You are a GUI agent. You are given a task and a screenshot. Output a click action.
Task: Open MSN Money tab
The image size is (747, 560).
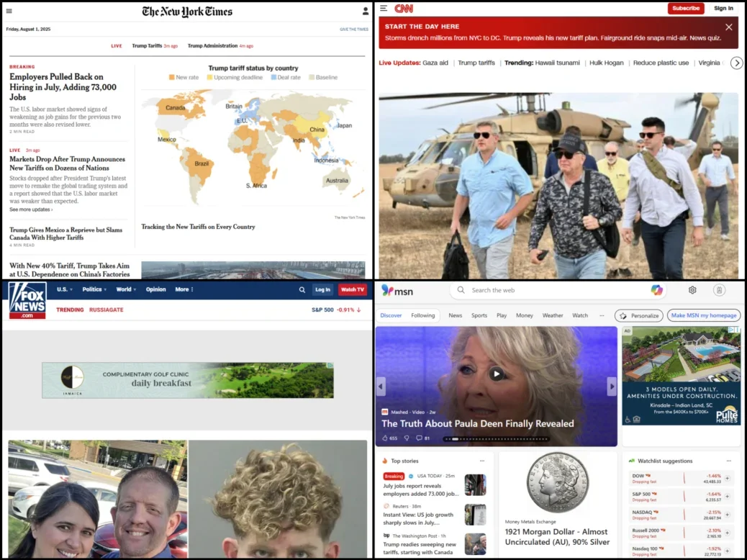point(525,315)
